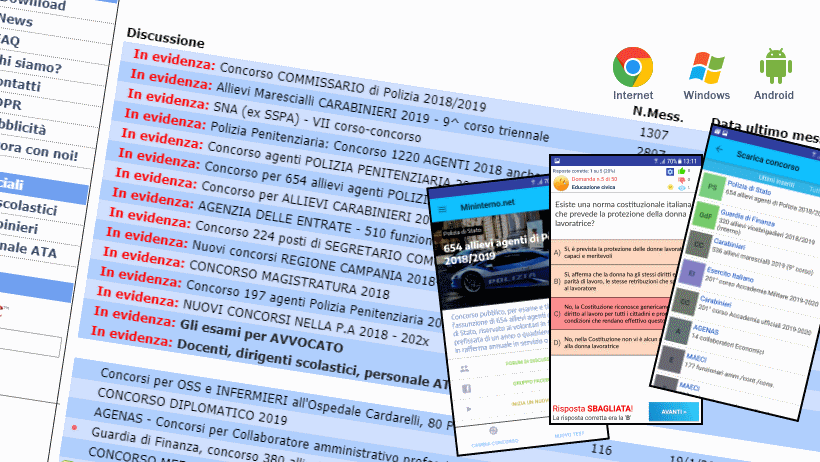Open hamburger menu in Mininterno.net app

point(442,210)
